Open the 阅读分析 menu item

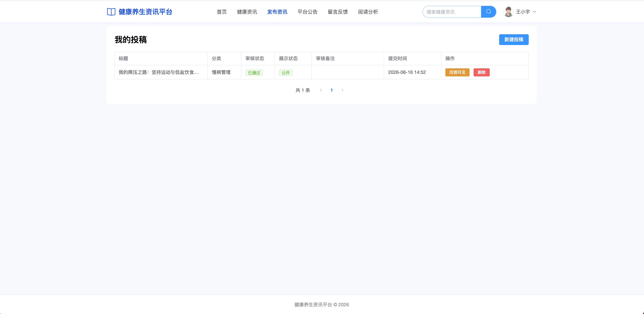(368, 12)
